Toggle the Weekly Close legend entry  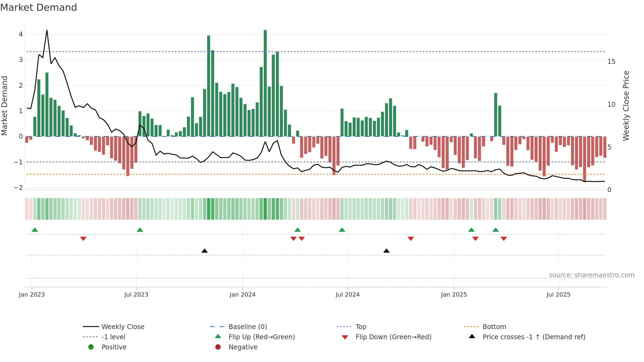pos(114,327)
